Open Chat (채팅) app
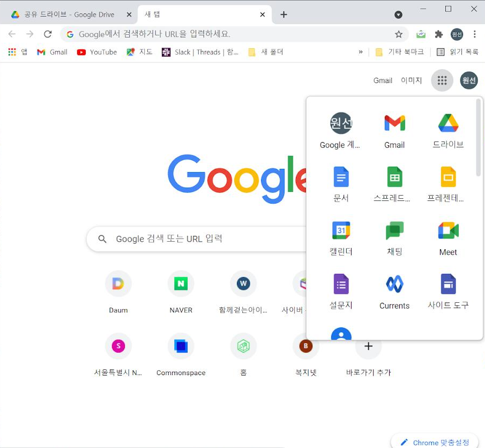 [x=394, y=238]
